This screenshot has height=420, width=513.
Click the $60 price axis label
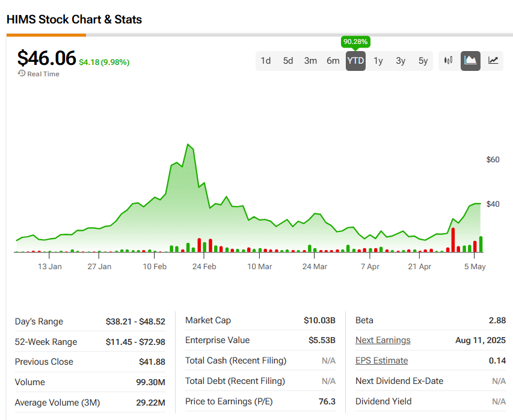493,159
